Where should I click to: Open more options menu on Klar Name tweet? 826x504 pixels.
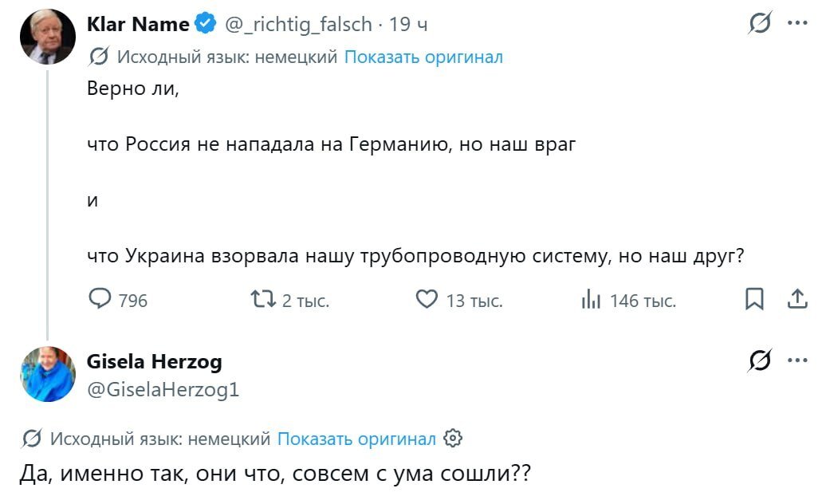click(x=797, y=24)
